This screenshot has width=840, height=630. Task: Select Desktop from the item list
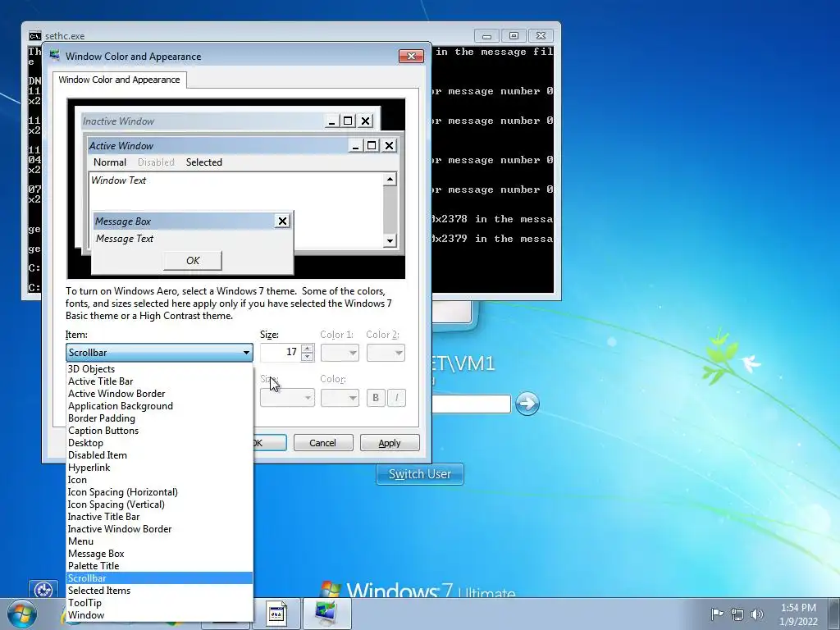click(x=159, y=443)
